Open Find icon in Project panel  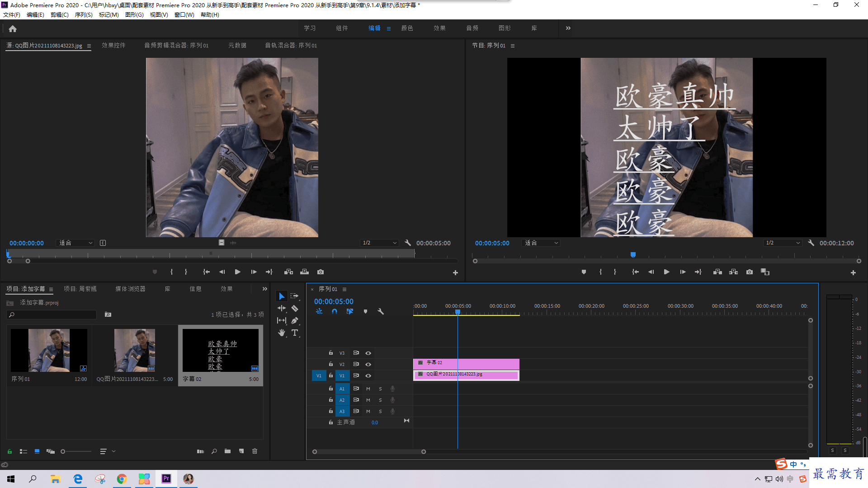(214, 451)
